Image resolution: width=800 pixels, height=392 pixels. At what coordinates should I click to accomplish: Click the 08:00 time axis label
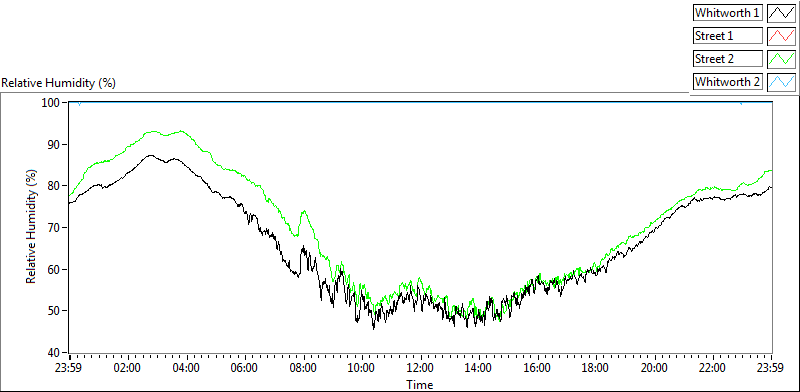click(304, 368)
